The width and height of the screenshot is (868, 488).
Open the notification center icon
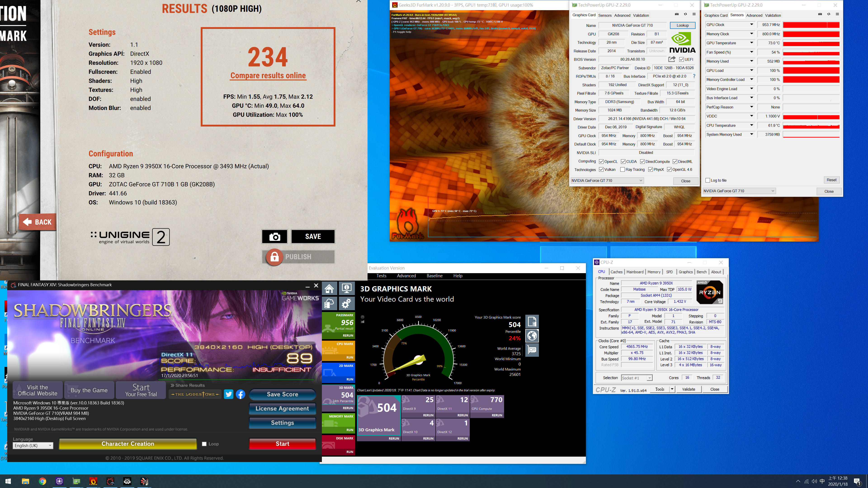click(857, 482)
